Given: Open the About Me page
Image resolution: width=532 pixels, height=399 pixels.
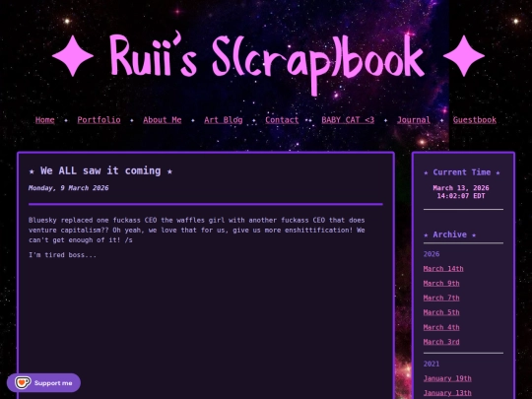Looking at the screenshot, I should pos(163,120).
